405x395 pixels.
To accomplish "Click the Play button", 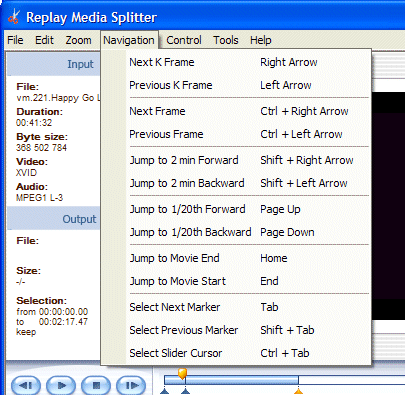I will pos(61,385).
